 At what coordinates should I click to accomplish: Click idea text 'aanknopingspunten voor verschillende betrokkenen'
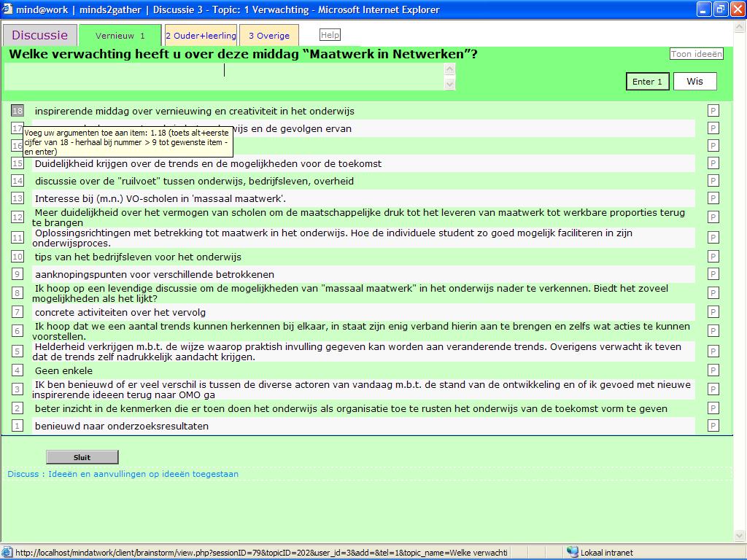point(155,274)
